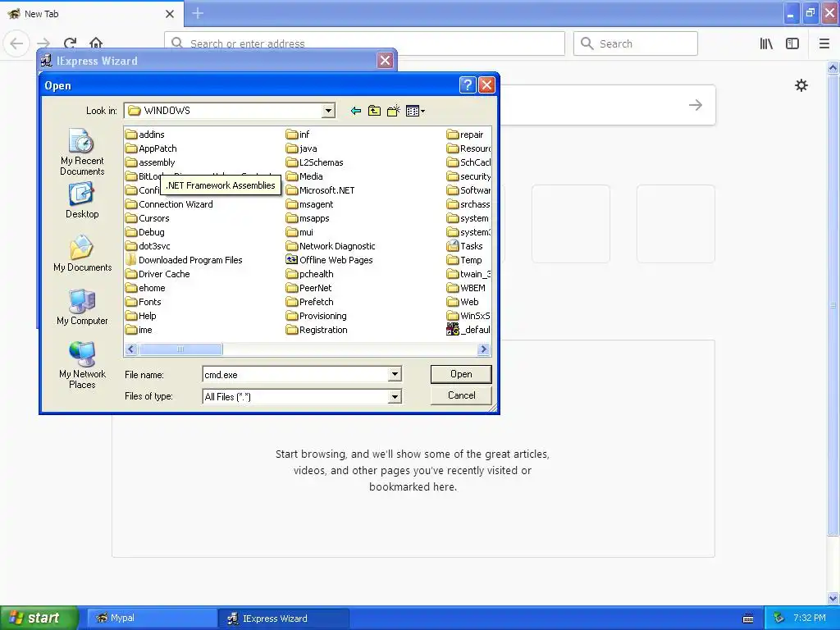The height and width of the screenshot is (630, 840).
Task: Click the Help question mark in Open dialog
Action: [x=467, y=84]
